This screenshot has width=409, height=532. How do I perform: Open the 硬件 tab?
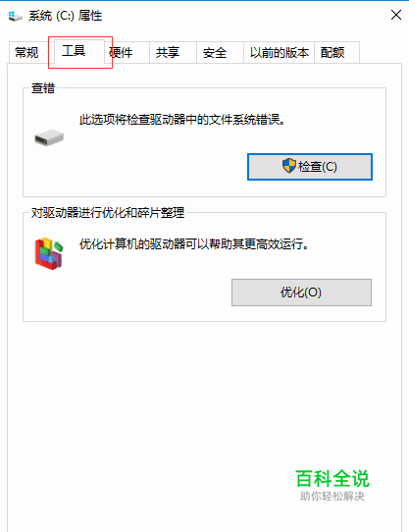[x=124, y=53]
